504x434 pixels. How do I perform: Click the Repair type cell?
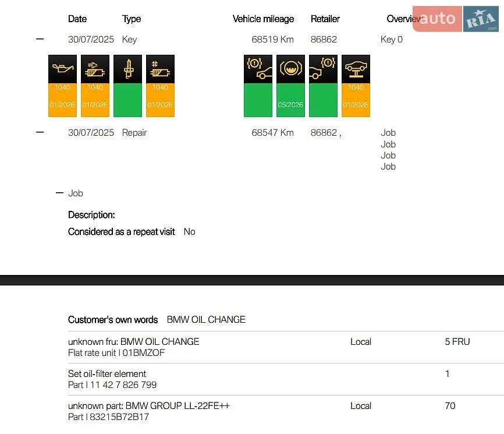pyautogui.click(x=134, y=133)
